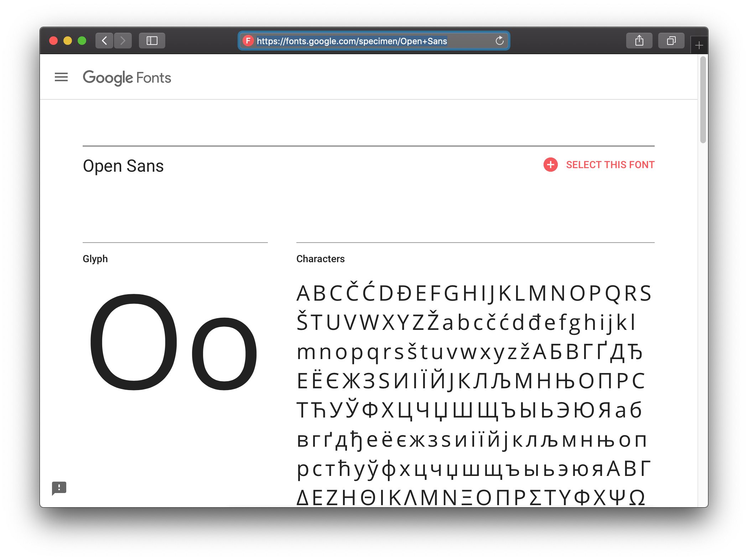Click on the Google Fonts logo text
The height and width of the screenshot is (560, 748).
click(x=126, y=78)
